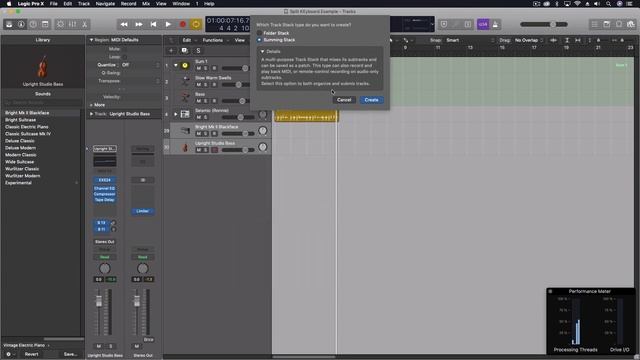Click the Fast Forward transport button

[139, 24]
